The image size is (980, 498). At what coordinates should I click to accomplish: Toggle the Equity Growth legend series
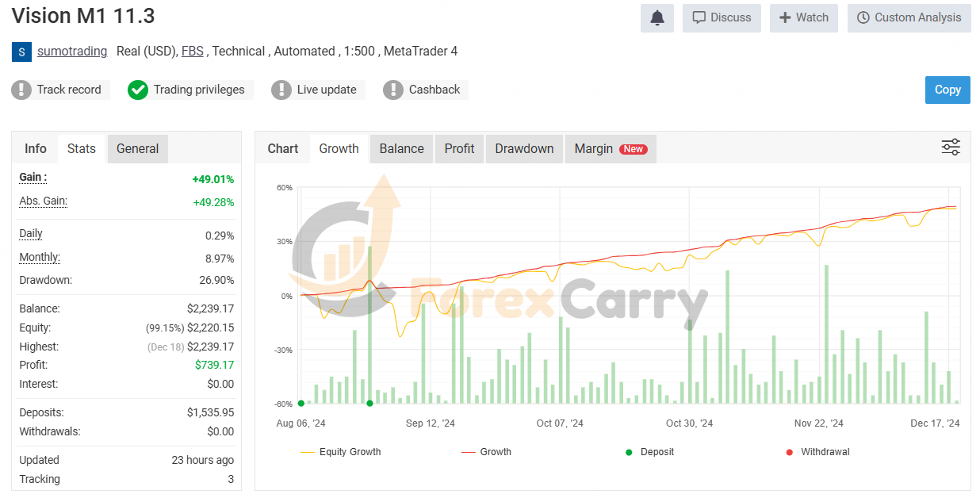click(x=341, y=452)
